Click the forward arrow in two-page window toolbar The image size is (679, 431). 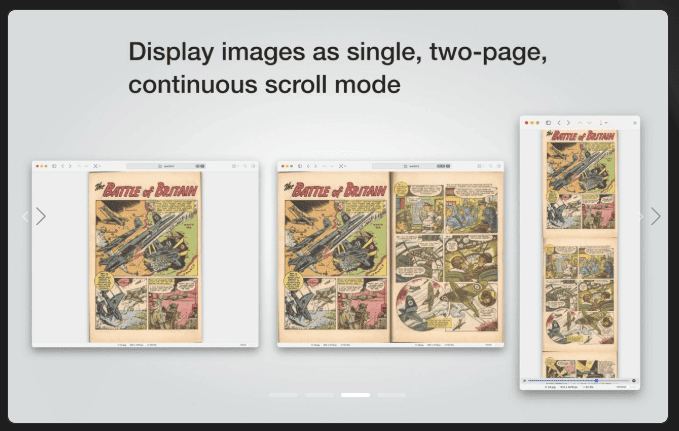tap(316, 166)
